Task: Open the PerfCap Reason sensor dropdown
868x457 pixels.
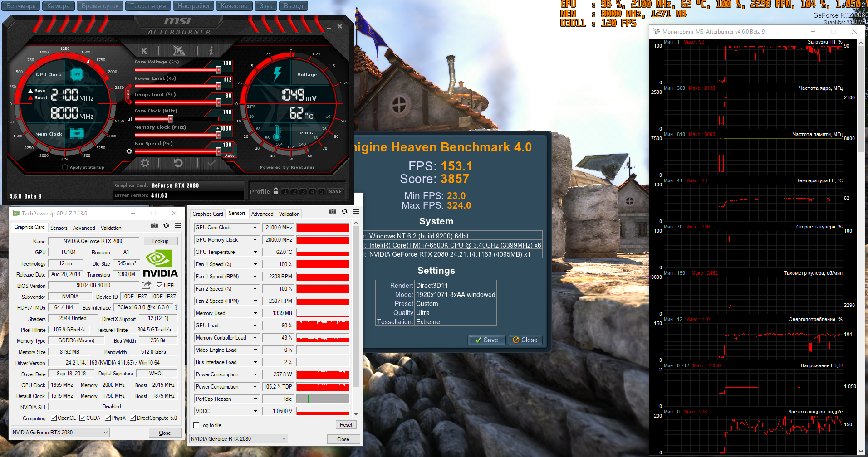Action: click(255, 399)
